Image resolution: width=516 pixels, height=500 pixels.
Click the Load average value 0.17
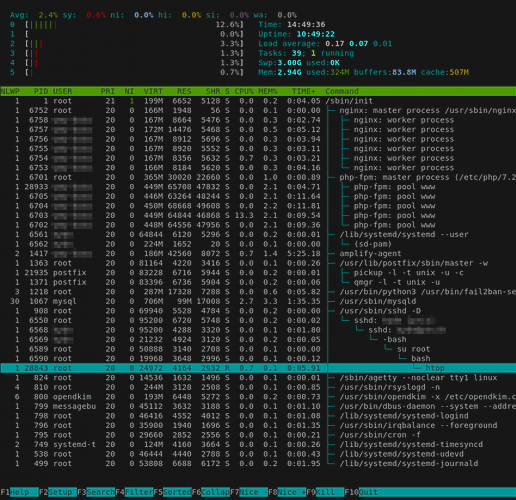point(335,44)
